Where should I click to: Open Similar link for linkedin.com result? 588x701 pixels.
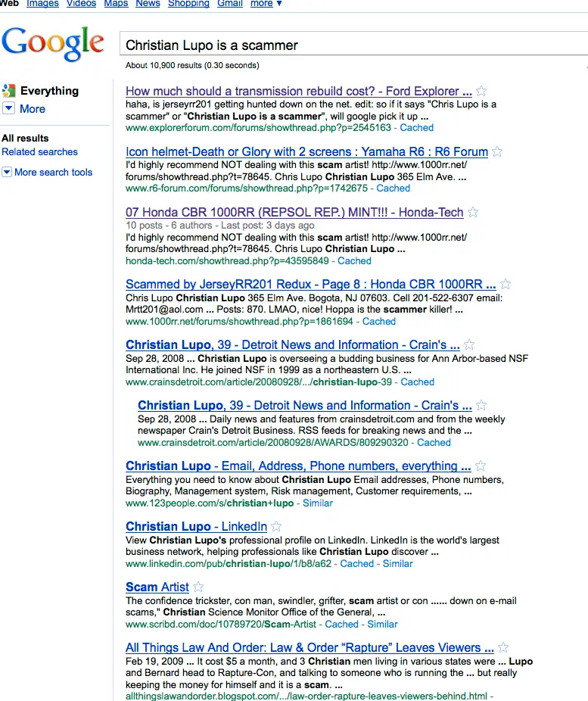pos(397,564)
